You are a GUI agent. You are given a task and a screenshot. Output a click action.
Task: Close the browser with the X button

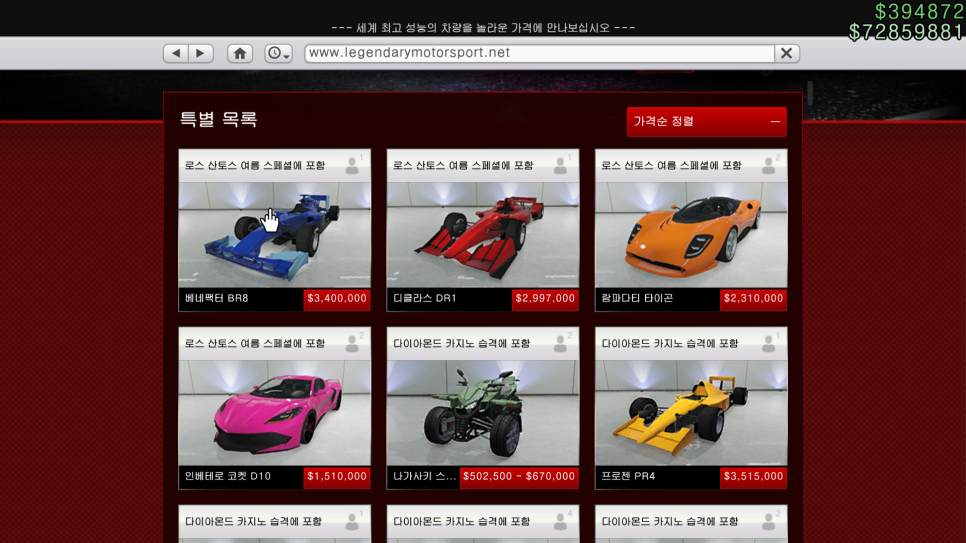[x=787, y=53]
